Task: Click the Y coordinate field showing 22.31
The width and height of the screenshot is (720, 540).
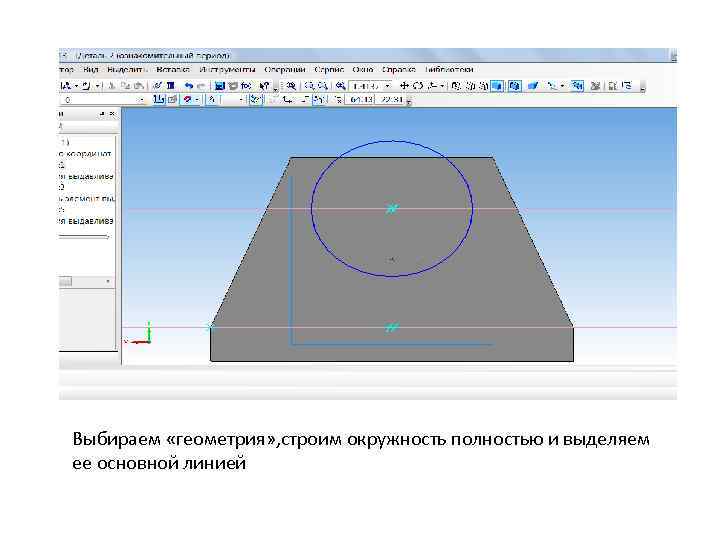Action: pos(391,100)
